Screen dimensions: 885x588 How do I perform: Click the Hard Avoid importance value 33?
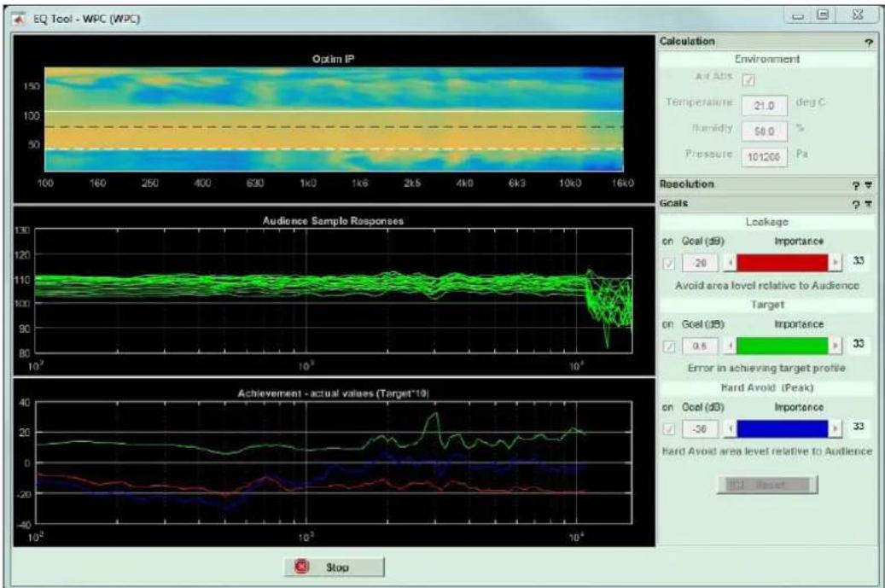(859, 427)
